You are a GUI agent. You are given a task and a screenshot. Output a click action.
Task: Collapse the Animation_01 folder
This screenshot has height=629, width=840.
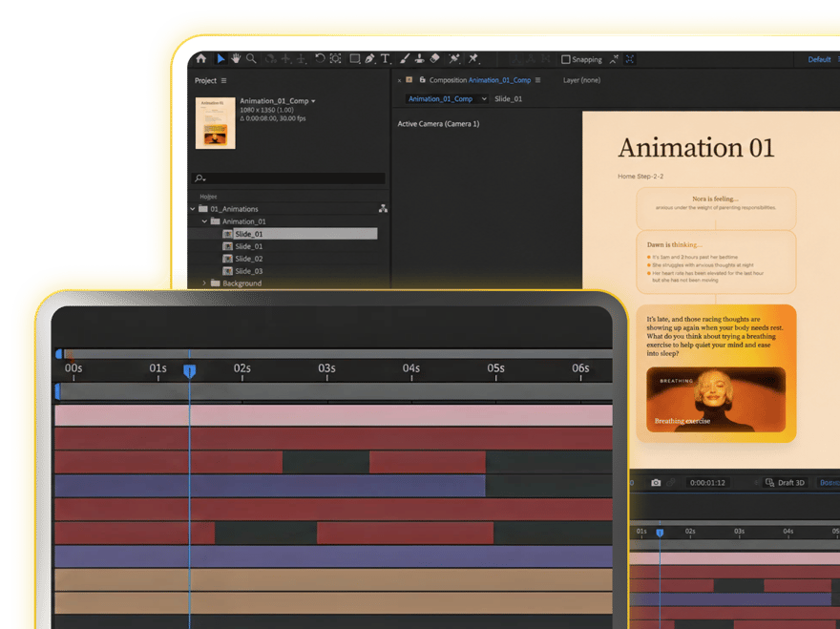pos(204,220)
